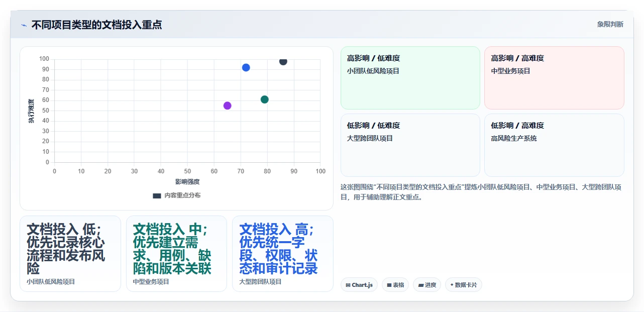Click 小团队低风险项目 in the green quadrant
Viewport: 644px width, 312px height.
[x=373, y=71]
